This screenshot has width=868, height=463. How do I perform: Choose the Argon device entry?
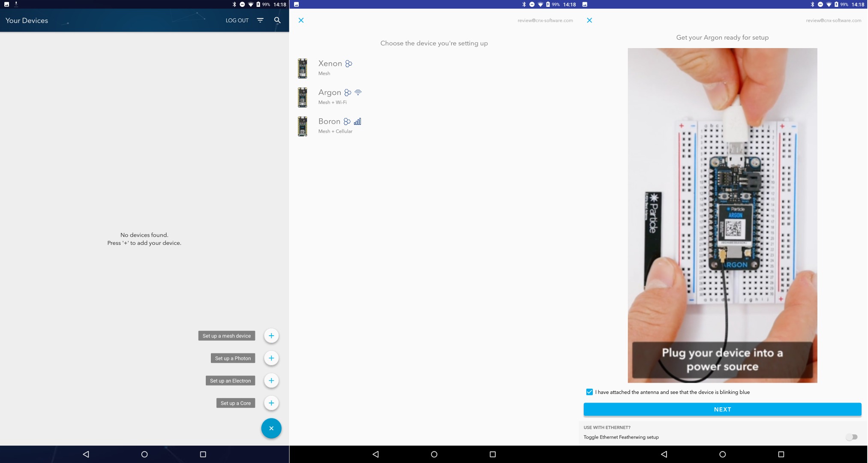434,97
